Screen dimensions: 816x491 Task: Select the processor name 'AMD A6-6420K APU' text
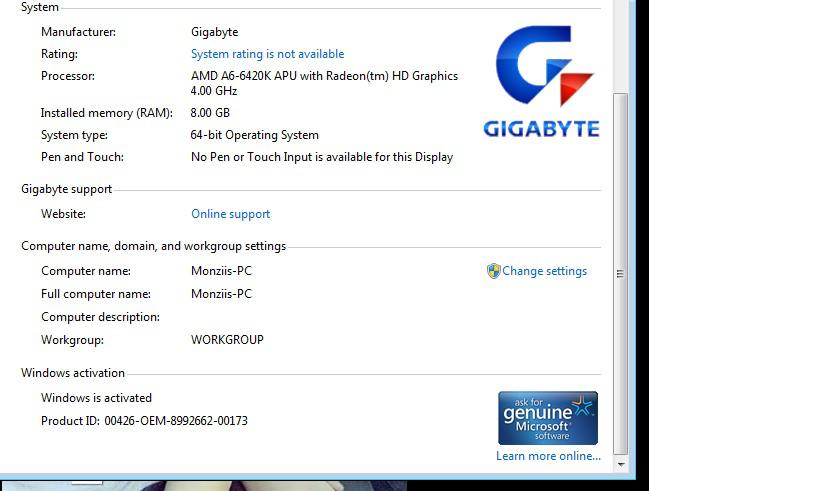(x=244, y=76)
